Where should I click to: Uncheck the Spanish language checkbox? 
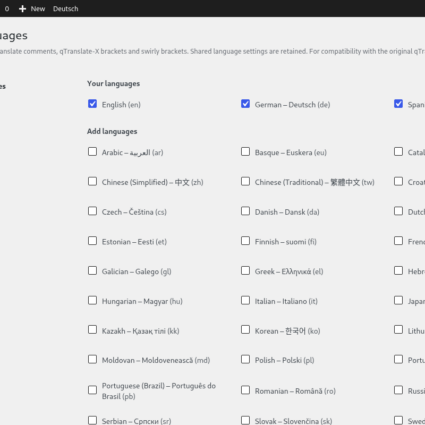(398, 104)
